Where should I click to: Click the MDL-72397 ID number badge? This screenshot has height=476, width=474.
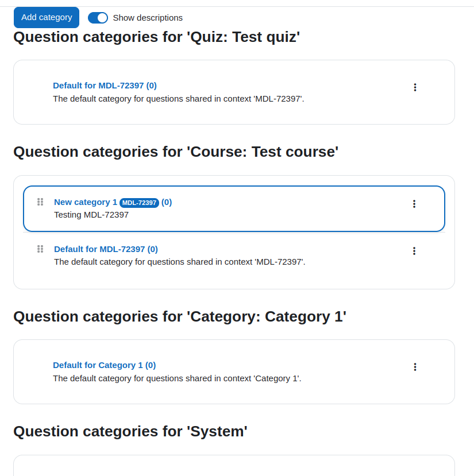coord(139,203)
